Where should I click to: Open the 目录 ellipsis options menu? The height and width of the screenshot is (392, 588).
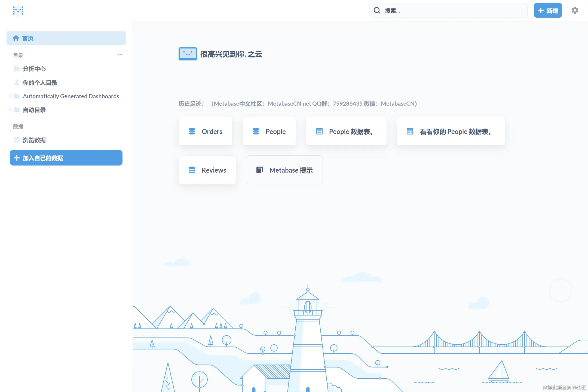[x=120, y=55]
